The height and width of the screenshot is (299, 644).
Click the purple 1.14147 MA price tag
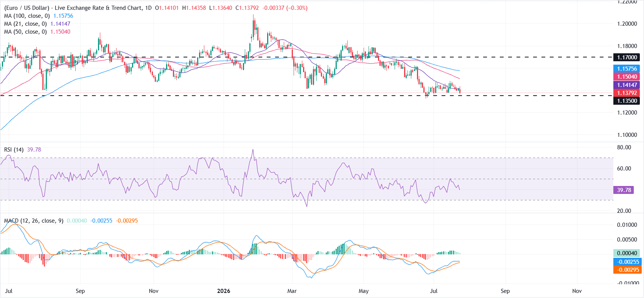[627, 85]
